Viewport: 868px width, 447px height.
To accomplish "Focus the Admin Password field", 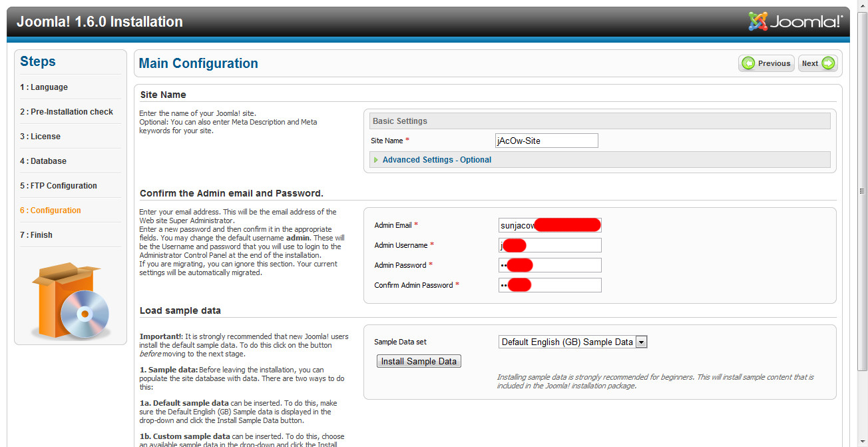I will (550, 265).
